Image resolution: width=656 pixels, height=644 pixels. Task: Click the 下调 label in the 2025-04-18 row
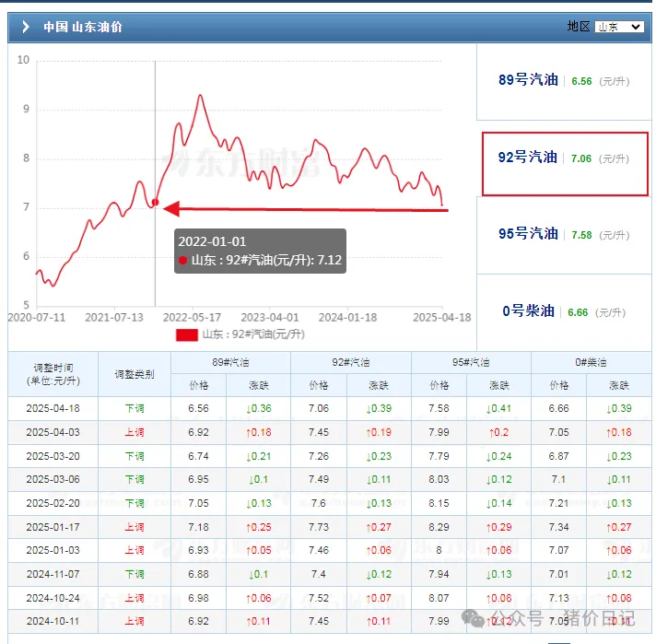coord(135,408)
